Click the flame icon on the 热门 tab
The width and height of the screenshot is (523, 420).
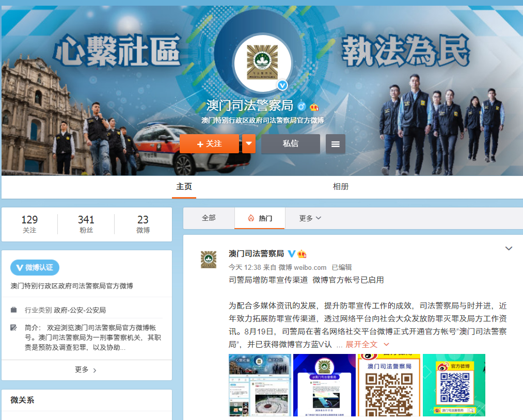tap(251, 218)
